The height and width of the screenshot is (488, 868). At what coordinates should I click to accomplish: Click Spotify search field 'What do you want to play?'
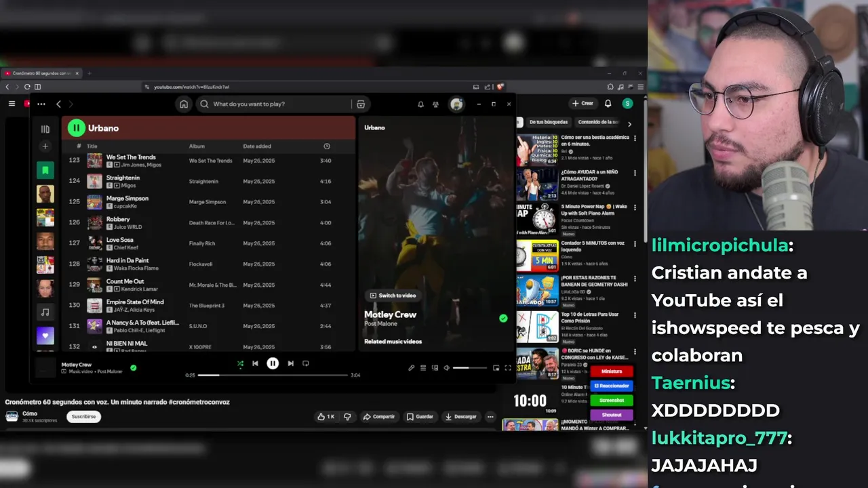pos(273,104)
